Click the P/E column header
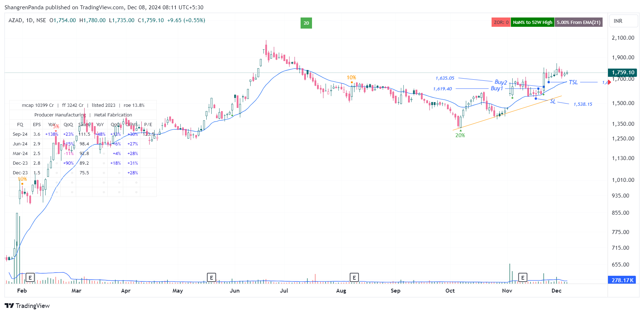The width and height of the screenshot is (644, 314). tap(148, 125)
